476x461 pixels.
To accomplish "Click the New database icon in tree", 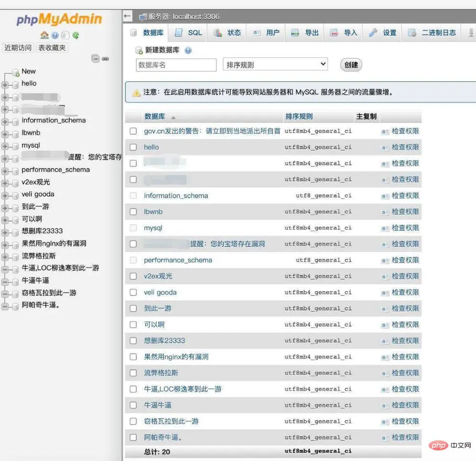I will 16,73.
